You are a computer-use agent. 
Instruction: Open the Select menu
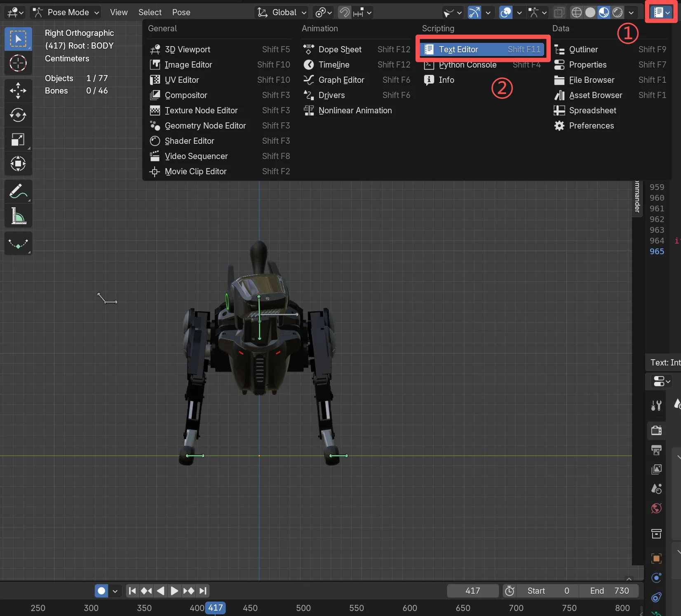[x=150, y=12]
